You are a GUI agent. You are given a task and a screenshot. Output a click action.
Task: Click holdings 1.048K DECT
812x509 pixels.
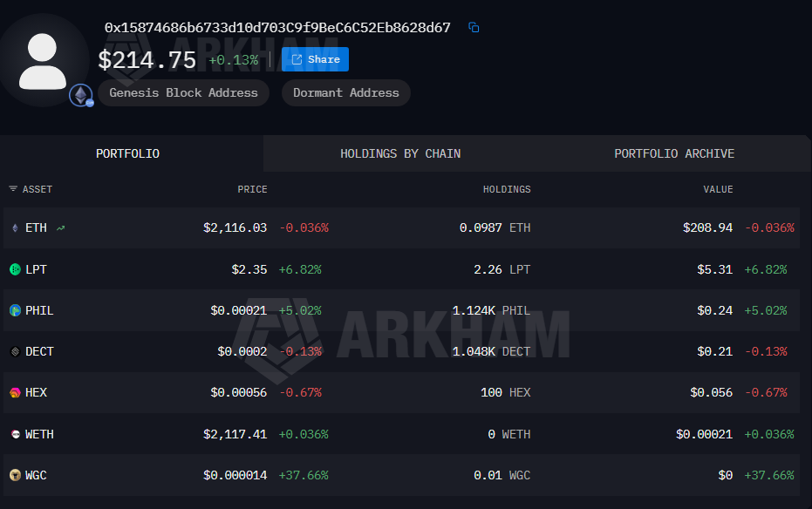[x=491, y=352]
